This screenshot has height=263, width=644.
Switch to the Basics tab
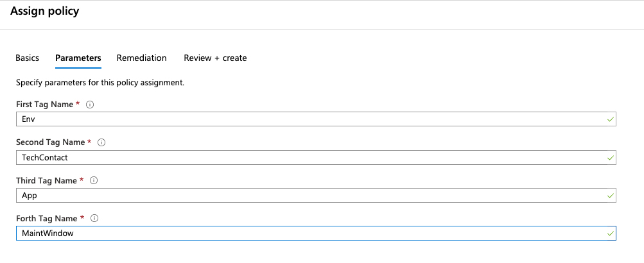27,58
